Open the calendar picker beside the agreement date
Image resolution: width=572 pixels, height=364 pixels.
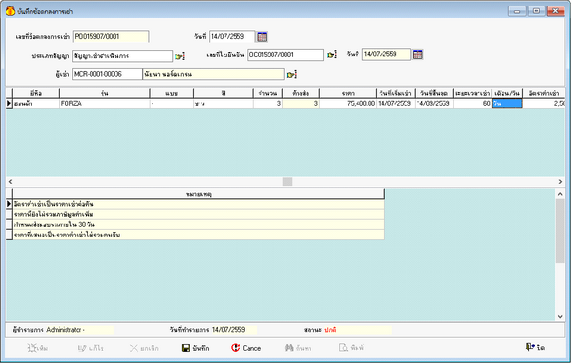262,36
